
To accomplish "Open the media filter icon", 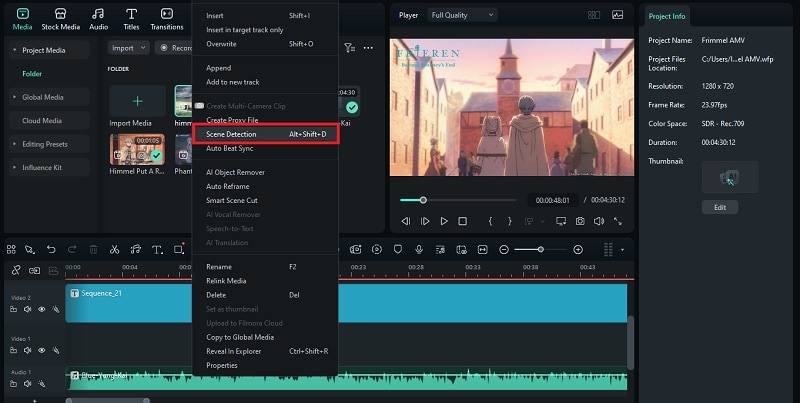I will (x=349, y=48).
